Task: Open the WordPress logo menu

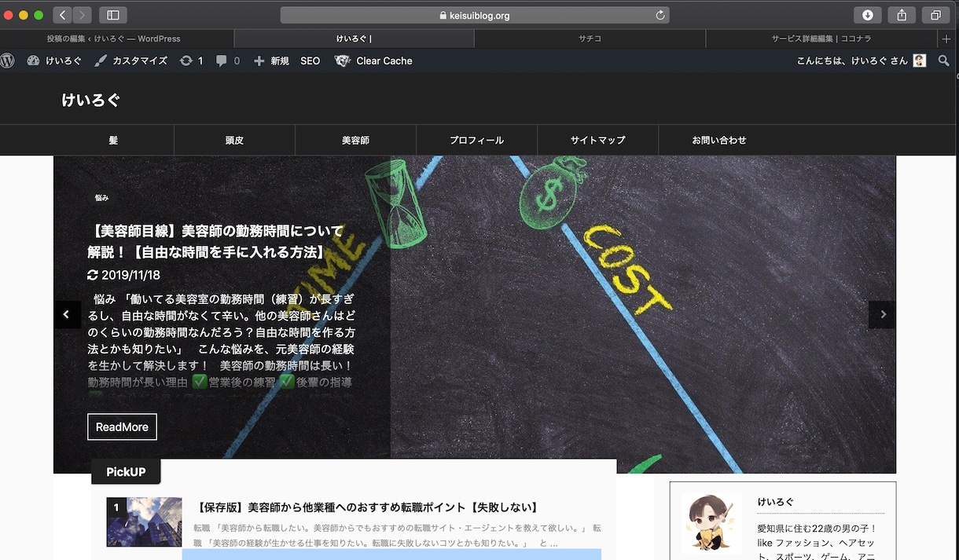Action: tap(8, 60)
